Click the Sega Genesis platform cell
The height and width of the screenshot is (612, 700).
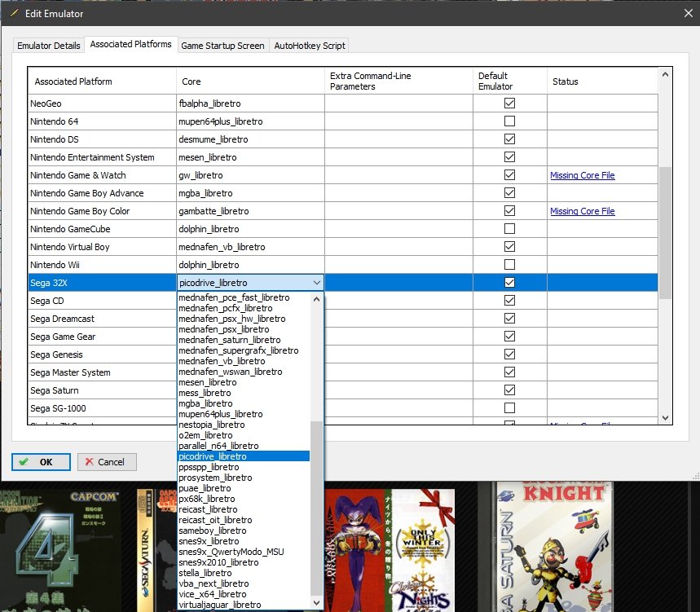pos(102,354)
